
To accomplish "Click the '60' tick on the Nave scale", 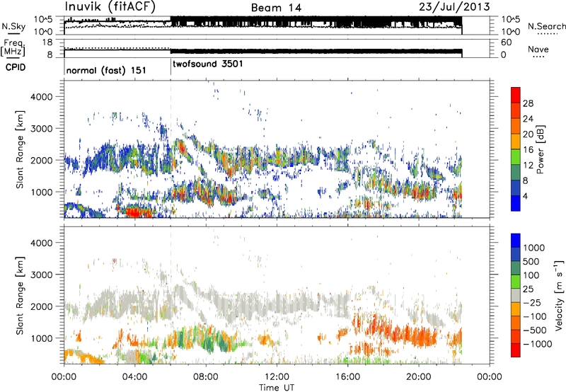I will pyautogui.click(x=506, y=42).
